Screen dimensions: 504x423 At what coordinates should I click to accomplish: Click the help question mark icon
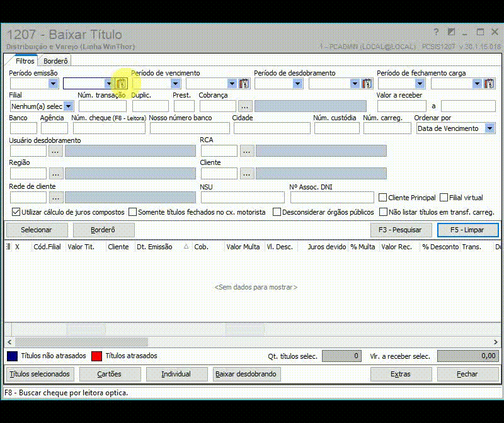436,32
